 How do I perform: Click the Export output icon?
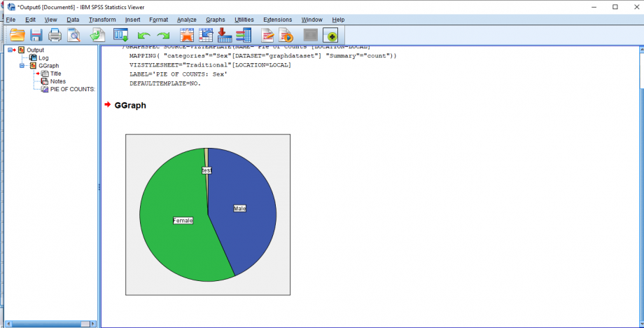97,34
